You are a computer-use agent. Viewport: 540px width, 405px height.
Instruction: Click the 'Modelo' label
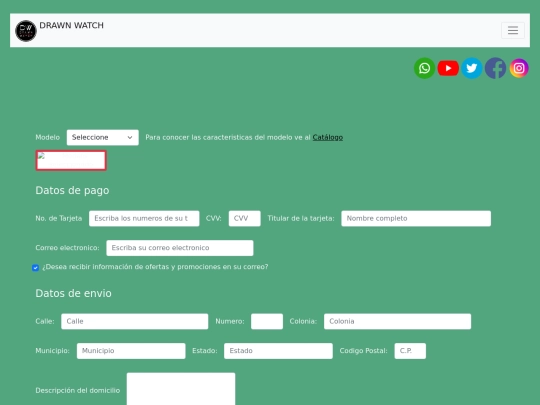(48, 137)
